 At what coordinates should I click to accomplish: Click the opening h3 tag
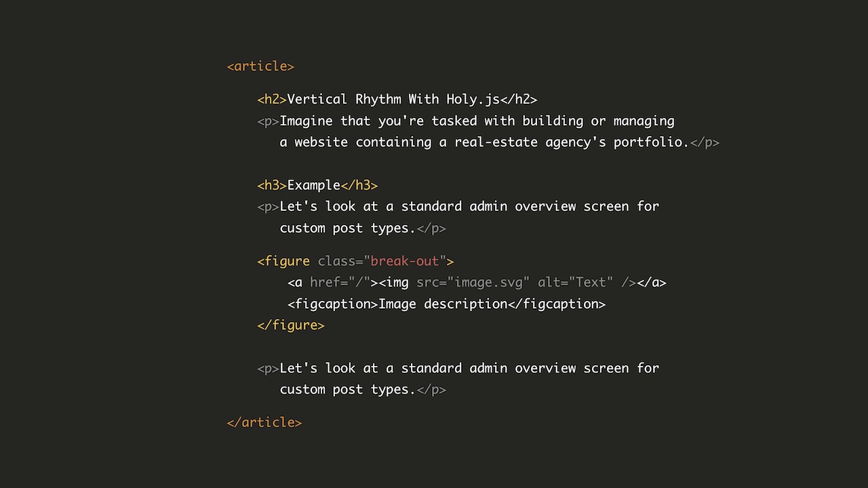click(272, 185)
